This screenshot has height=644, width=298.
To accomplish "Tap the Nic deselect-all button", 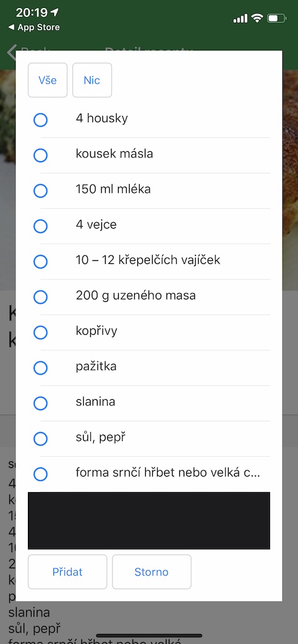I will pyautogui.click(x=93, y=80).
